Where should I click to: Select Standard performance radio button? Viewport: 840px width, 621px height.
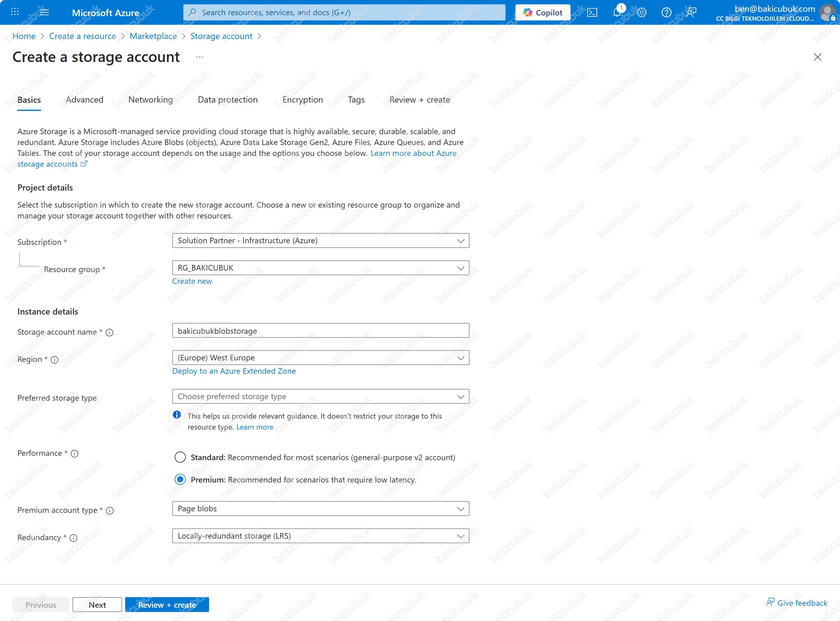pyautogui.click(x=180, y=457)
